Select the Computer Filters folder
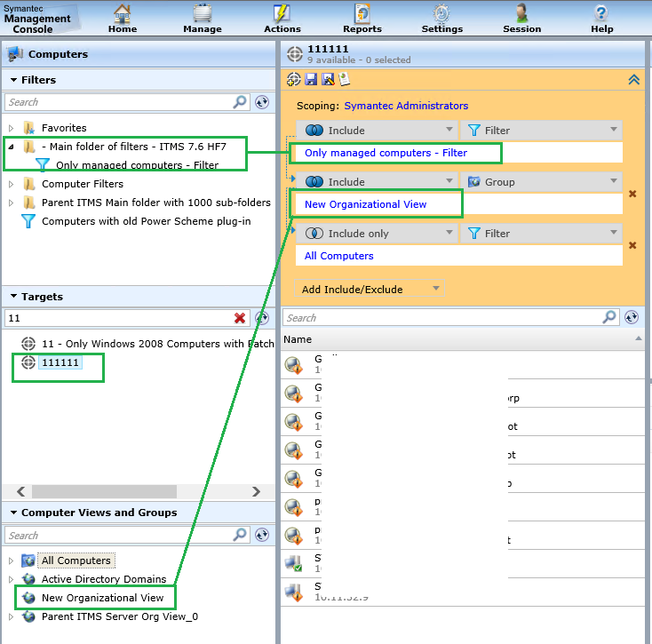This screenshot has height=644, width=652. [x=83, y=184]
